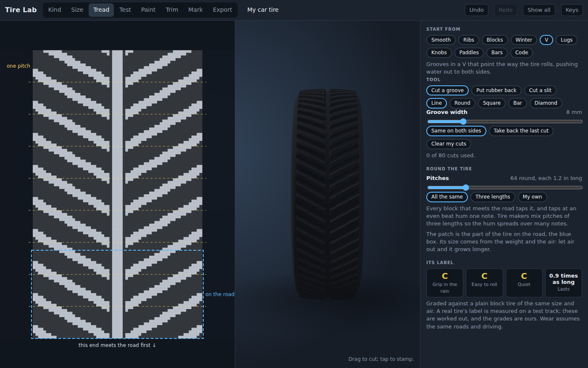Select the Tread tab
Viewport: 588px width, 368px height.
coord(101,10)
